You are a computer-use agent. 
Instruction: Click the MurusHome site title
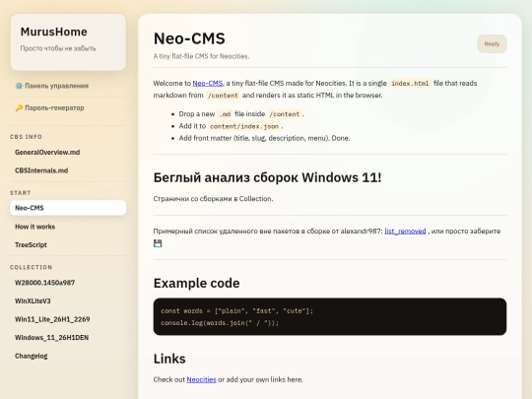coord(54,32)
